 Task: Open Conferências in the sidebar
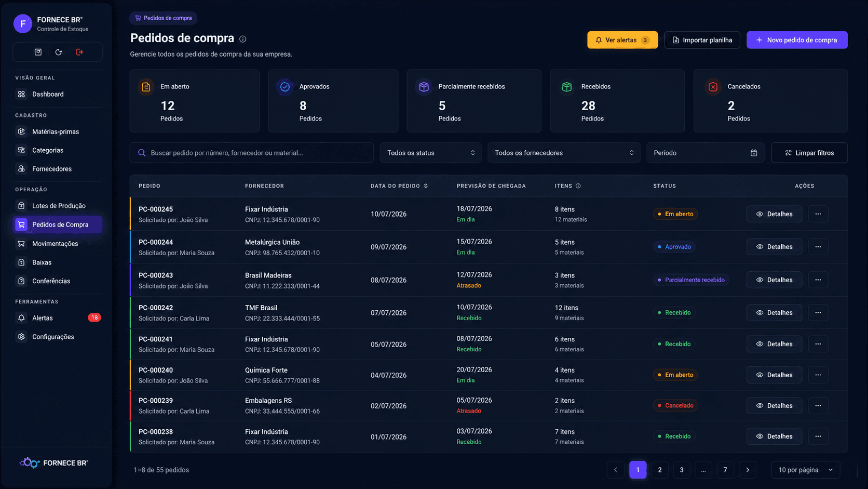(58, 281)
